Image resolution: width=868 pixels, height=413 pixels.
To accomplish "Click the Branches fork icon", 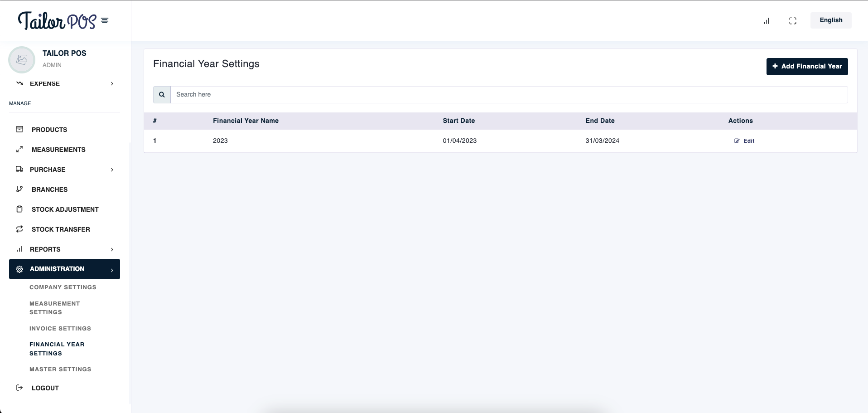I will click(x=19, y=189).
